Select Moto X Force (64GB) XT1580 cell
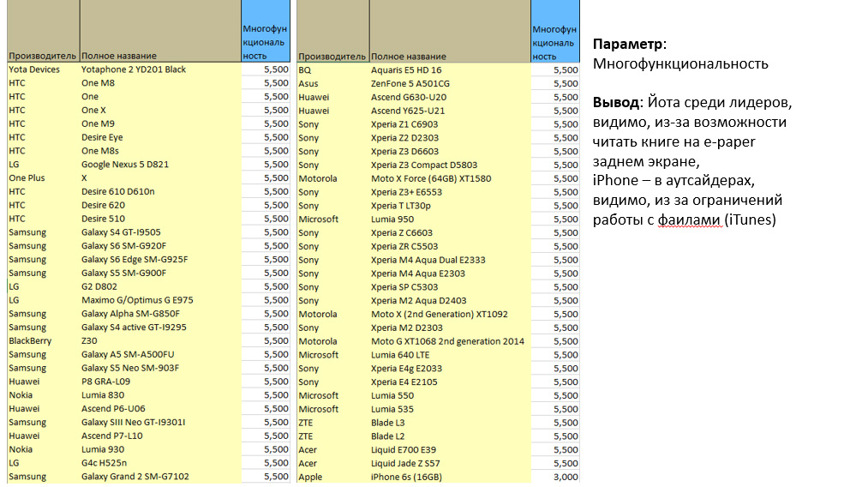Screen dimensions: 868x487 (x=450, y=178)
